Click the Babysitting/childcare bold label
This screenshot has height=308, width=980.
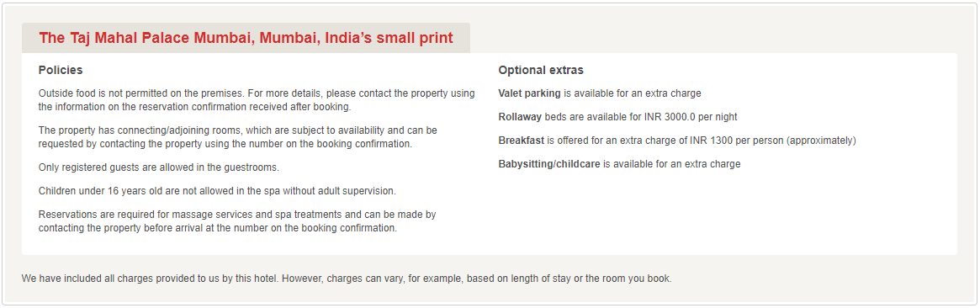[549, 164]
